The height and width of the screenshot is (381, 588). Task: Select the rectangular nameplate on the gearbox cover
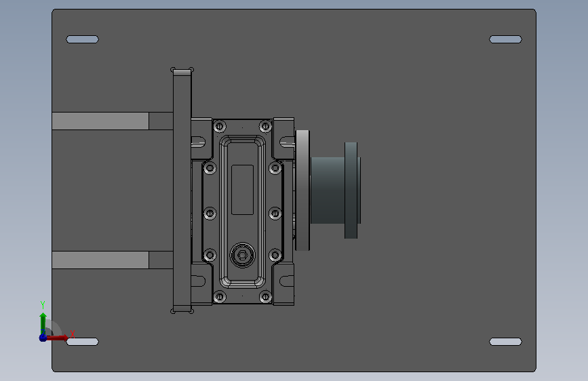pyautogui.click(x=242, y=190)
